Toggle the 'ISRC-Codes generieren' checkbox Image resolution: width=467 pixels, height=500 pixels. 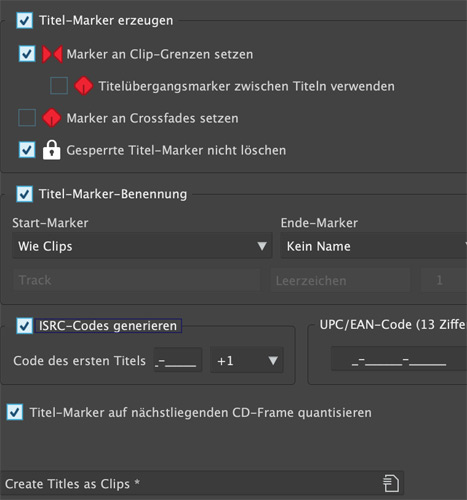[25, 326]
